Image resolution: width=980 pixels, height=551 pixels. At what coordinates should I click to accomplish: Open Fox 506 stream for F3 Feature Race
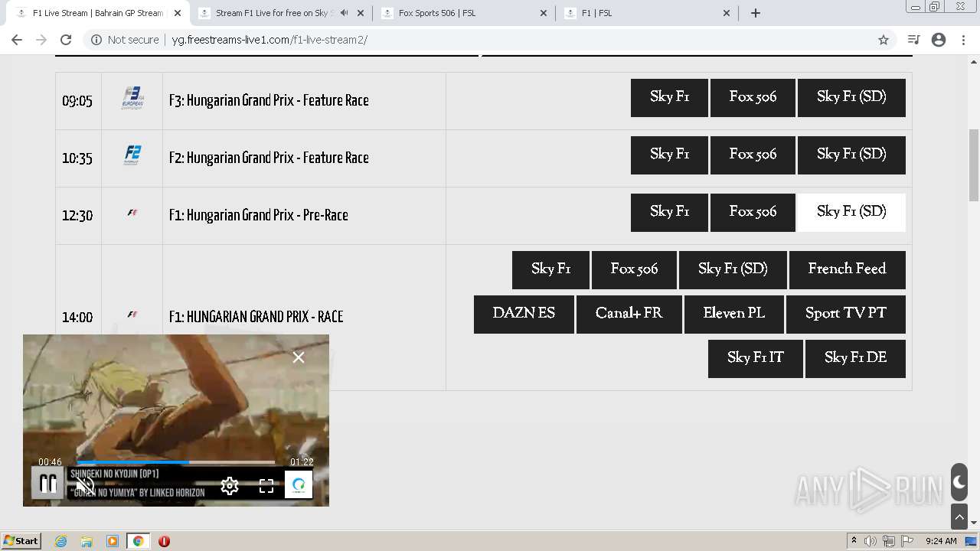(x=753, y=97)
